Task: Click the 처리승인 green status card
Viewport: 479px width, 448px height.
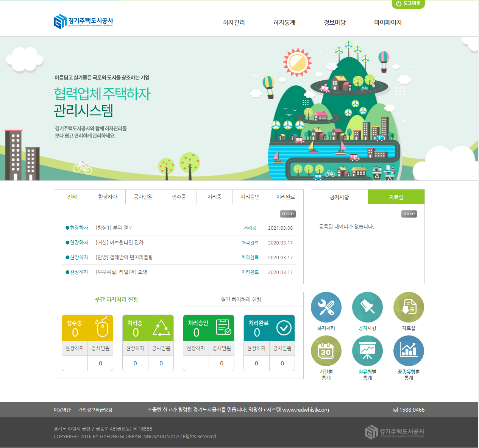Action: coord(209,328)
